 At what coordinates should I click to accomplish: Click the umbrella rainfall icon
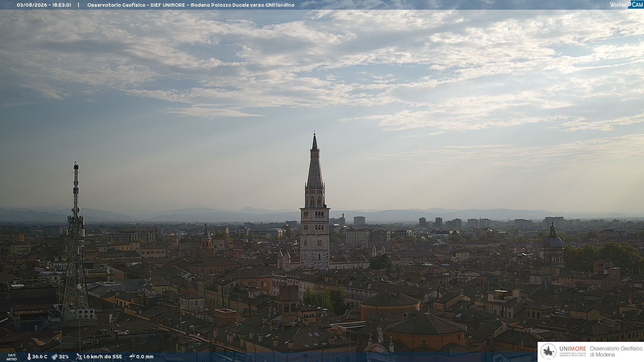(132, 357)
